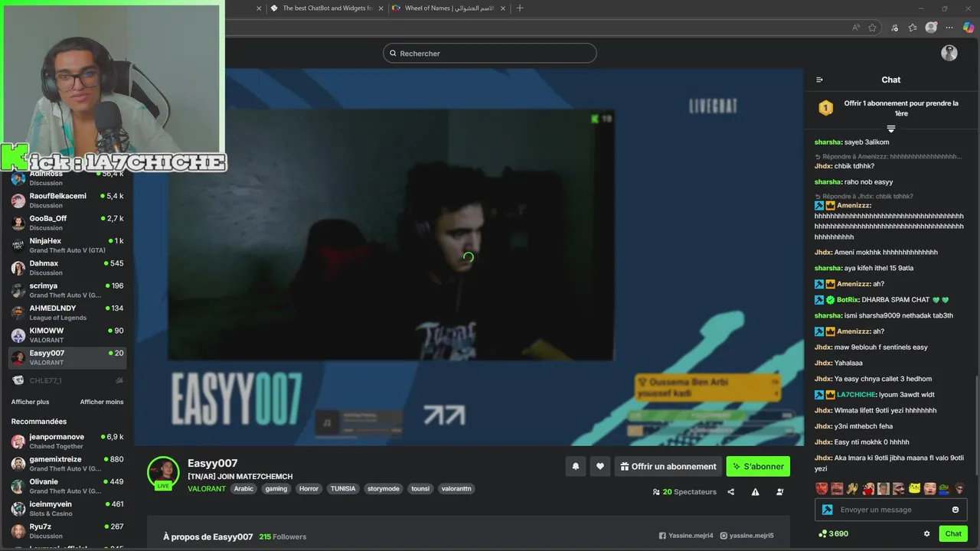This screenshot has height=551, width=980.
Task: Open NinjaHex channel in sidebar
Action: [x=67, y=245]
